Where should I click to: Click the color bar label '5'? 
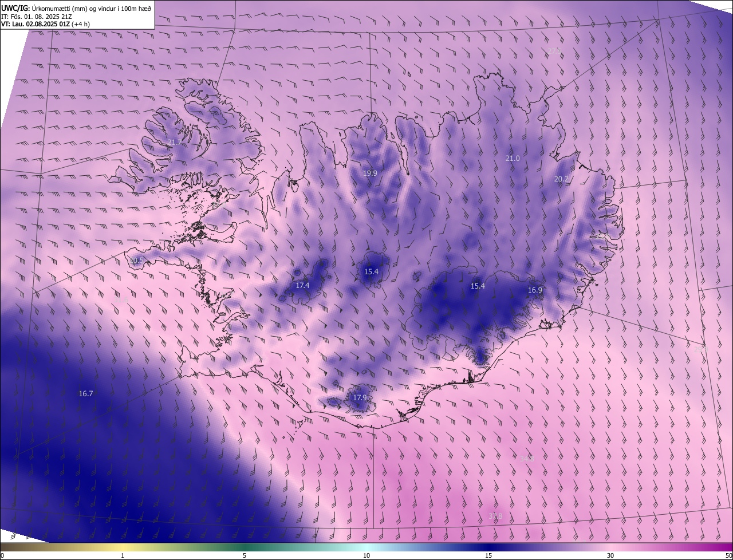point(245,555)
